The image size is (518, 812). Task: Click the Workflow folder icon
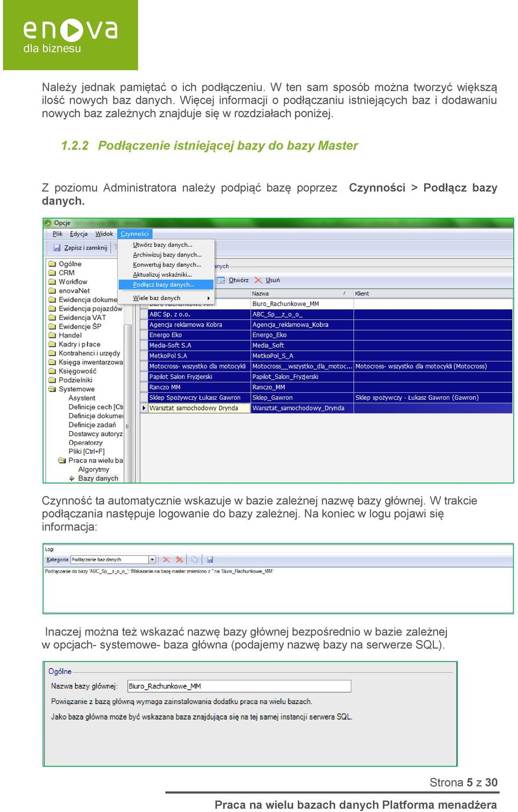point(52,282)
